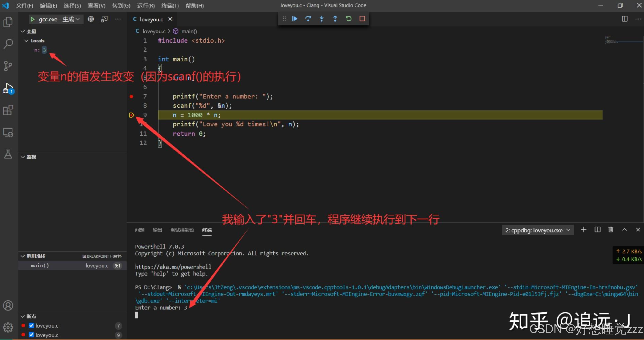
Task: Stop debugging with the red square
Action: tap(362, 19)
